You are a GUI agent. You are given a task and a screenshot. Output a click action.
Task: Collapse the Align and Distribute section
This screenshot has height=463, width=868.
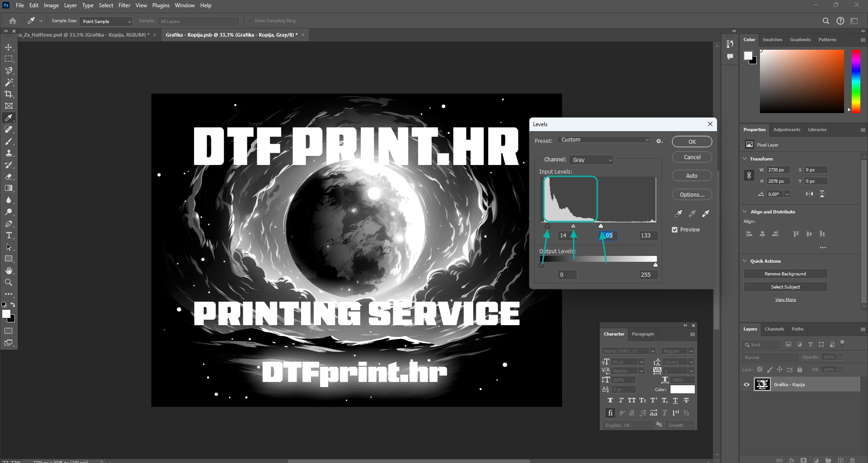(x=745, y=212)
